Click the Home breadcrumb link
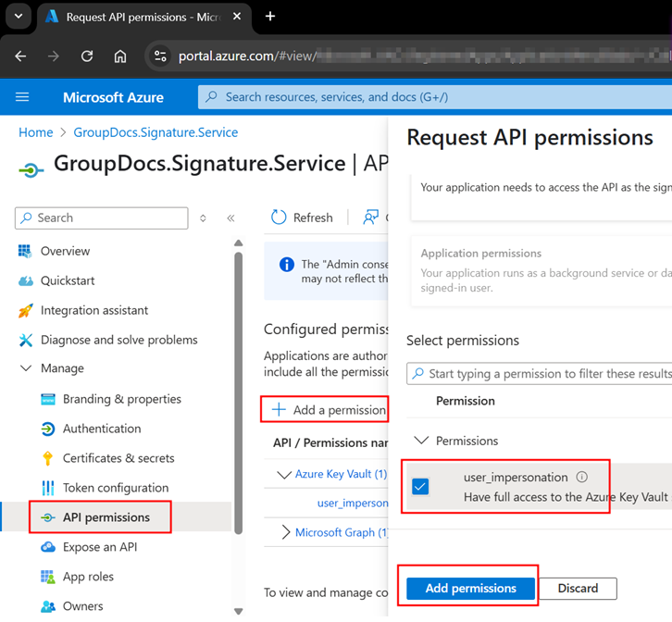The width and height of the screenshot is (672, 622). click(x=35, y=132)
